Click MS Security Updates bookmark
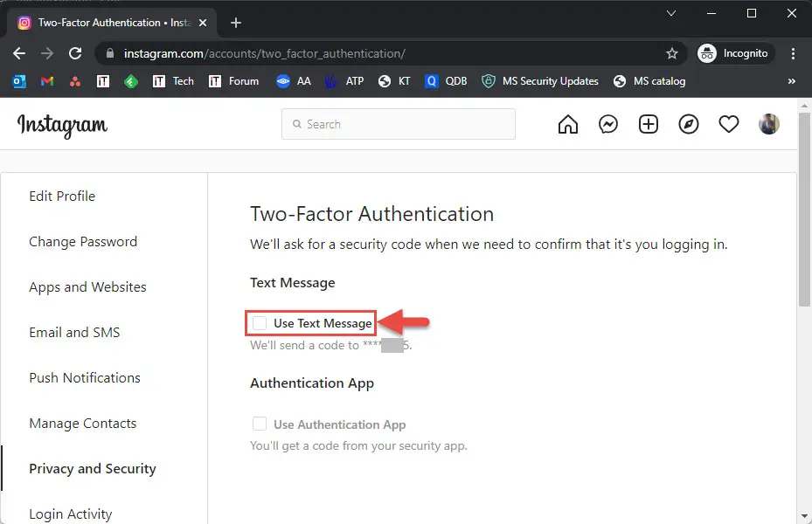 [540, 81]
